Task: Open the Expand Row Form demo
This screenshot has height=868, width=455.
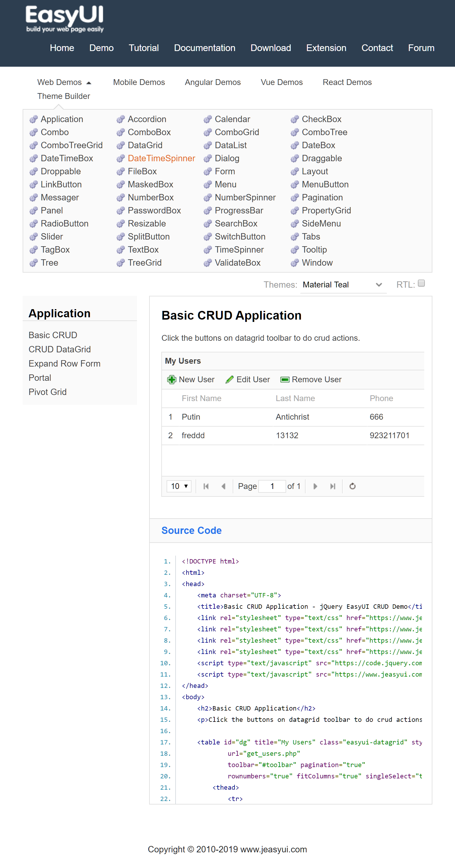Action: click(64, 364)
